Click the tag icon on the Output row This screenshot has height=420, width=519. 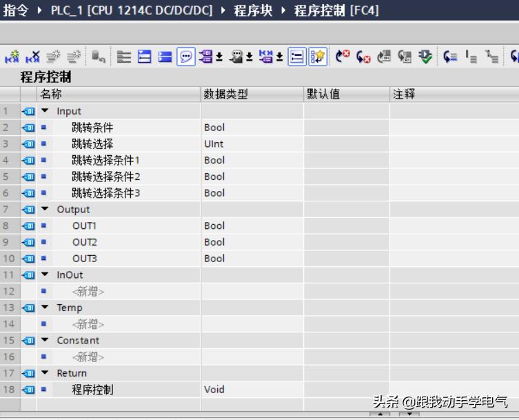point(28,210)
